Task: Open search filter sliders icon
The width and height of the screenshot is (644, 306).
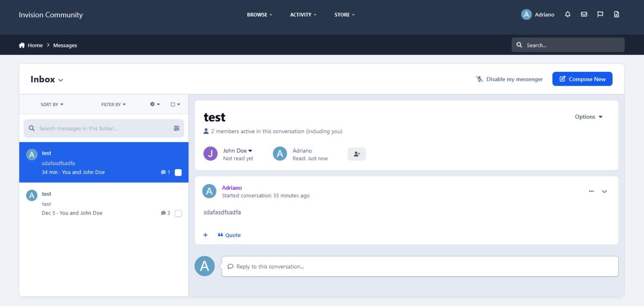Action: point(177,128)
